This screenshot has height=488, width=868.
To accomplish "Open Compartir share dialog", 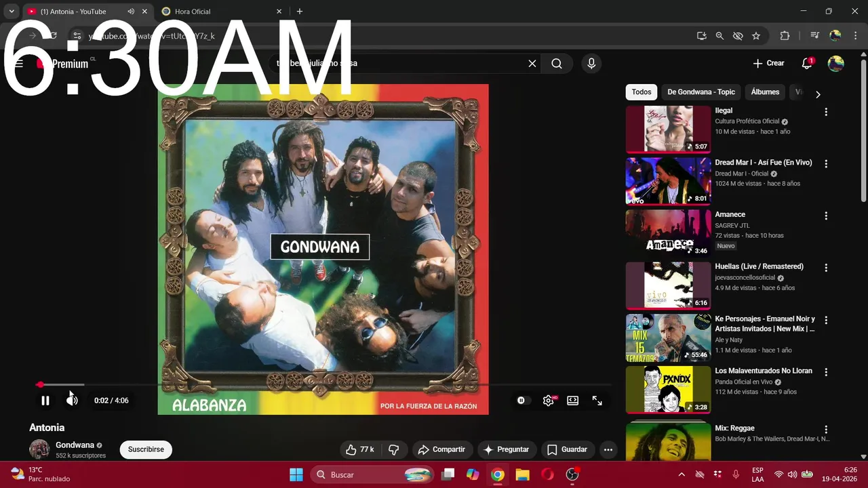I will click(441, 449).
